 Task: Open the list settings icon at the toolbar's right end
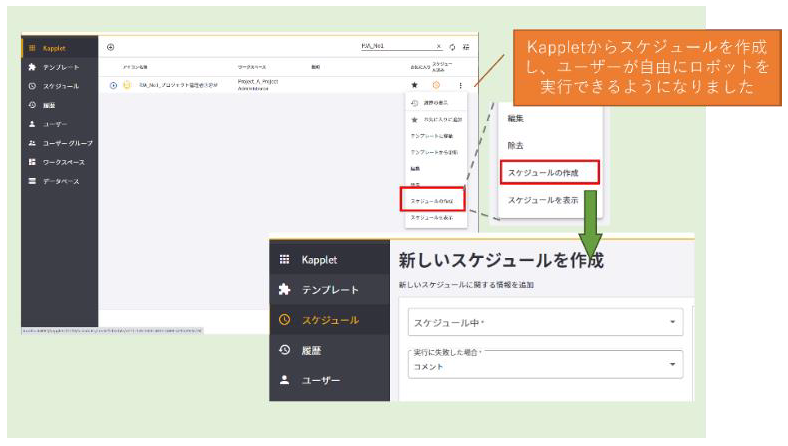coord(466,47)
